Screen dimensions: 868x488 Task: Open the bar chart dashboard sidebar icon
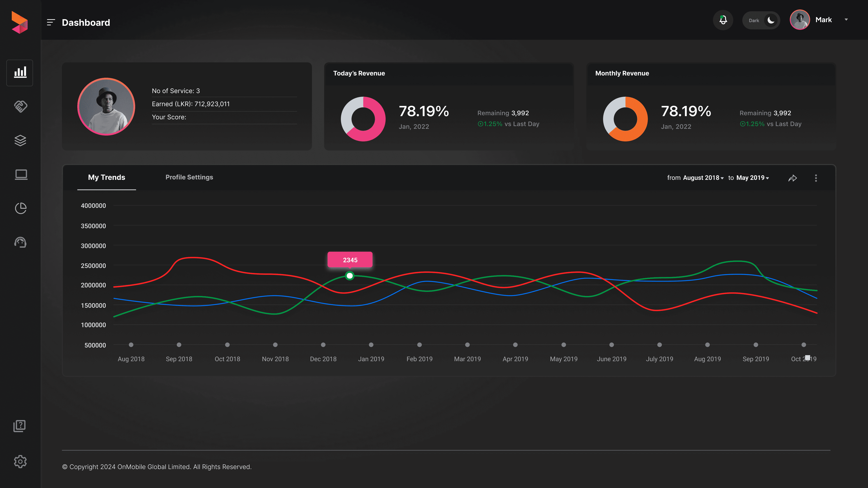pyautogui.click(x=20, y=72)
